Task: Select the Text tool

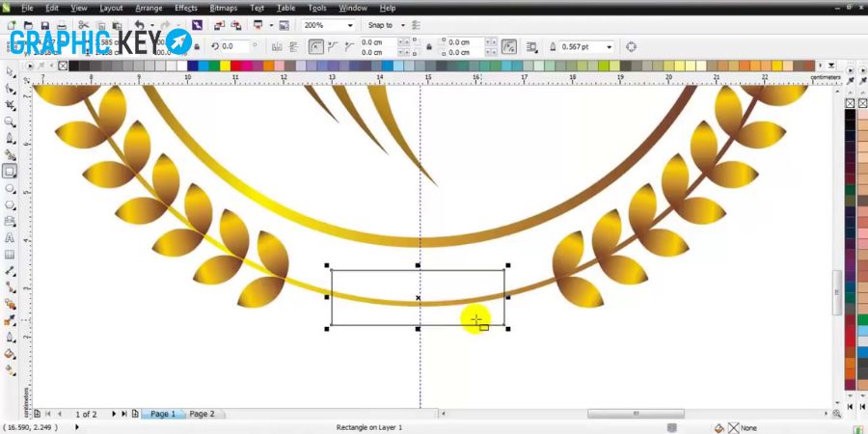Action: click(x=10, y=238)
